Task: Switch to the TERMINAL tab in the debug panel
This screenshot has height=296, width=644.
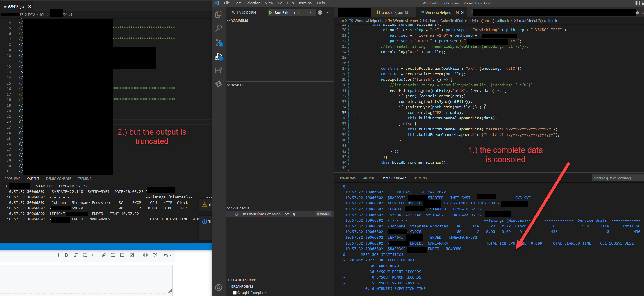Action: (421, 177)
